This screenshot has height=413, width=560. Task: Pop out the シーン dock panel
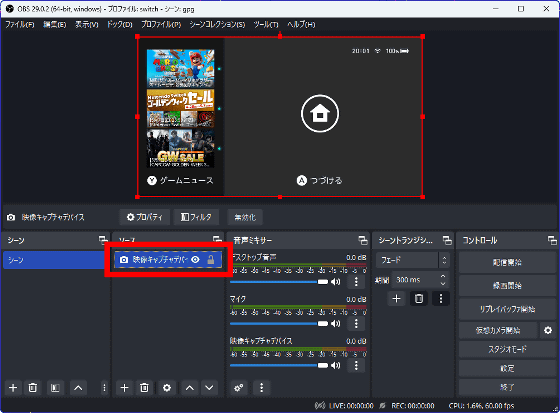pos(103,240)
